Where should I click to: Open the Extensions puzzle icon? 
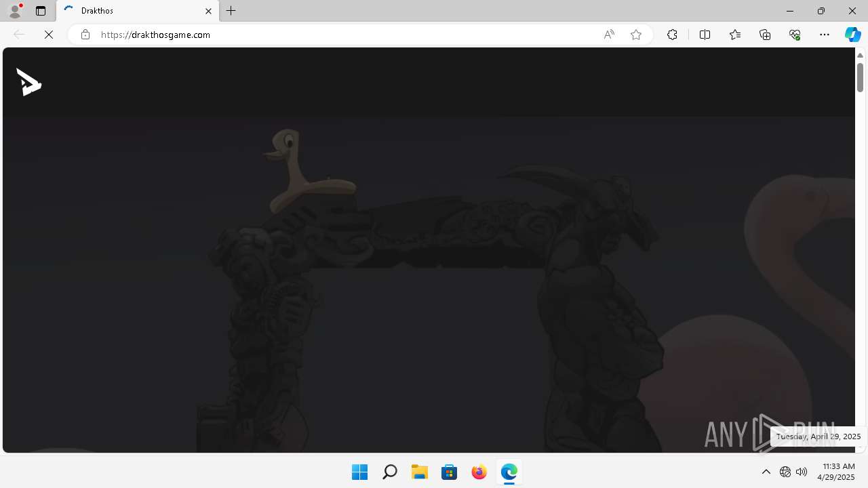(672, 35)
